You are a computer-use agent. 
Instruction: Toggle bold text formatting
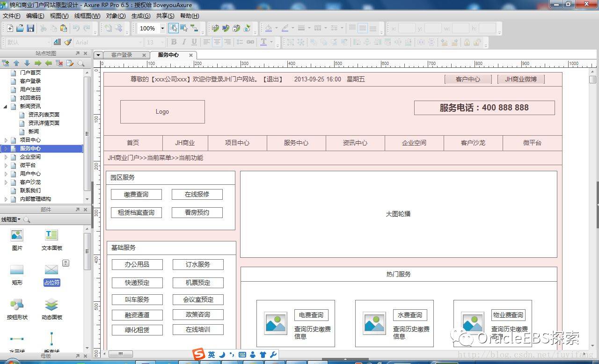(x=174, y=42)
